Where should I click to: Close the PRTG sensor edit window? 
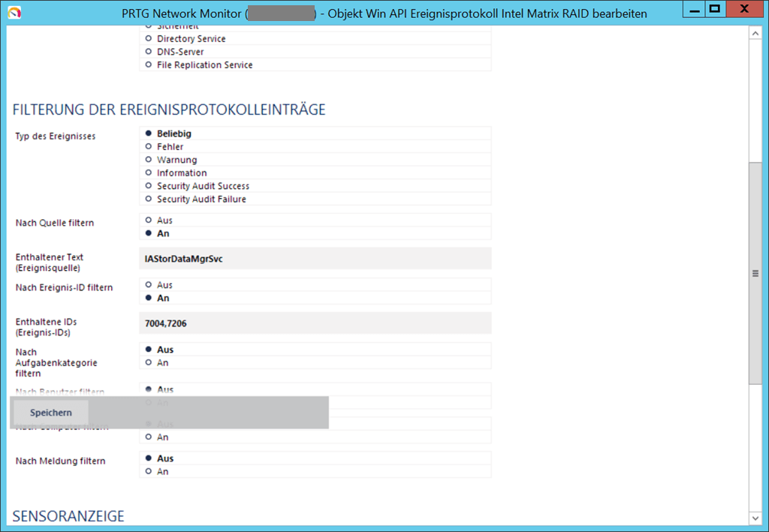[x=743, y=9]
